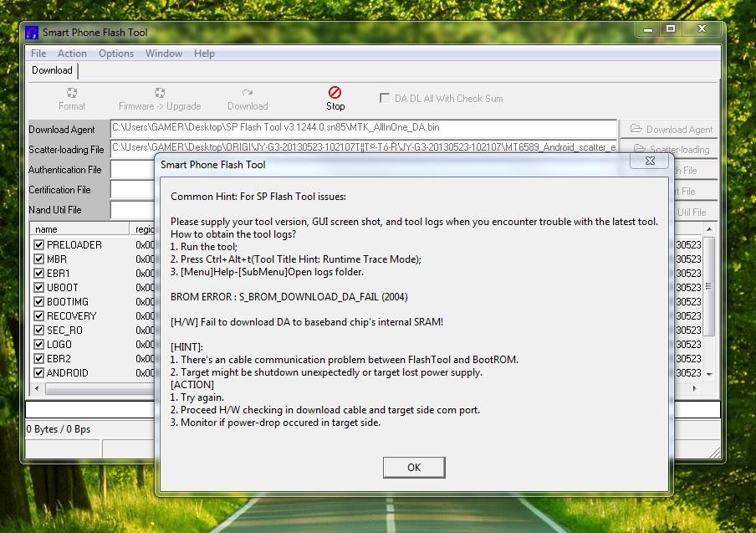Click the main window resize grip
Image resolution: width=756 pixels, height=533 pixels.
point(714,452)
